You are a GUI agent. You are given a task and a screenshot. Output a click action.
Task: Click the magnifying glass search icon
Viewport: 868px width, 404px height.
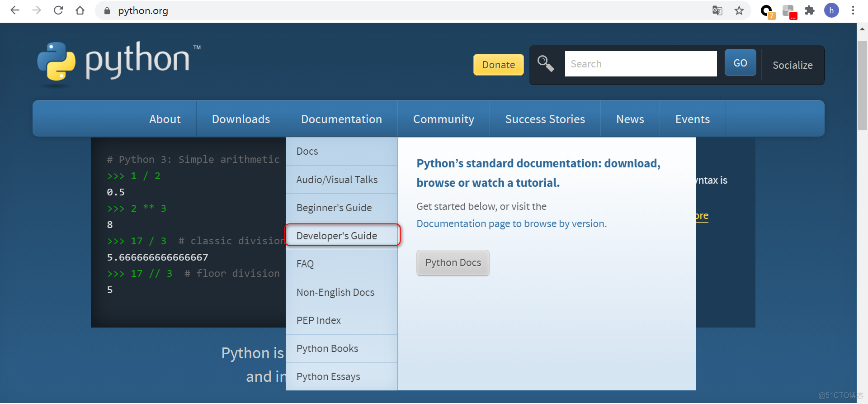pyautogui.click(x=546, y=64)
